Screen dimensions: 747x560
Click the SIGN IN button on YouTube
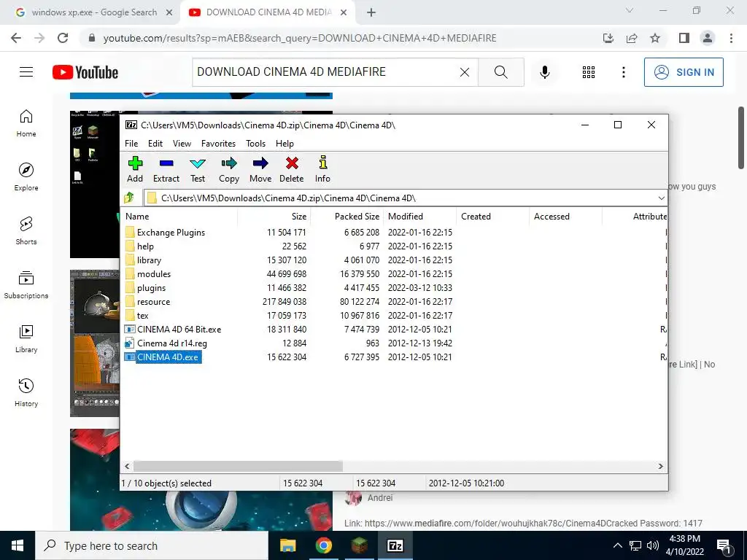pyautogui.click(x=684, y=72)
